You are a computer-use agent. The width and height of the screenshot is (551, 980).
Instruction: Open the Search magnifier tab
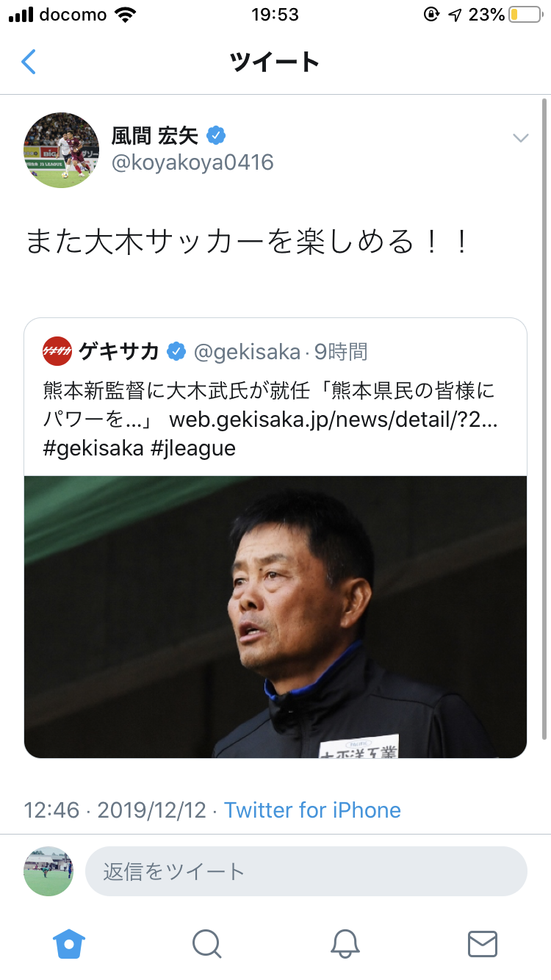pos(206,943)
